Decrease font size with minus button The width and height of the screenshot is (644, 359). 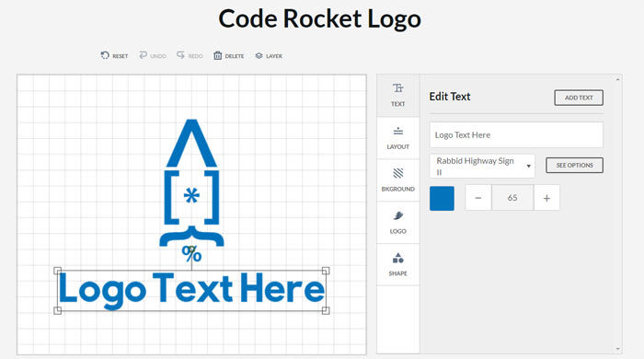tap(478, 198)
